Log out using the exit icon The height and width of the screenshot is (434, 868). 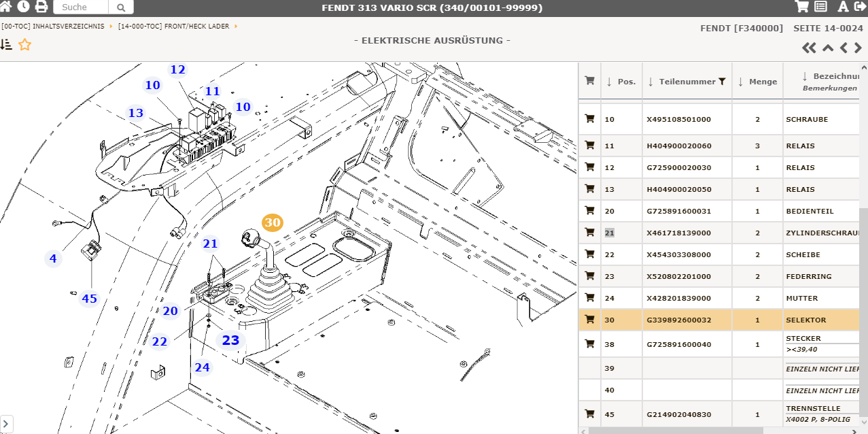pyautogui.click(x=860, y=7)
